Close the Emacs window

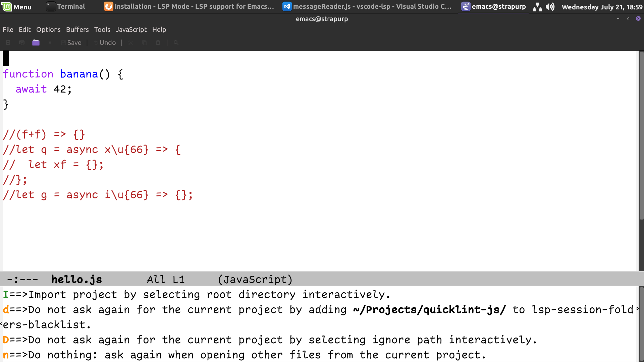click(638, 18)
